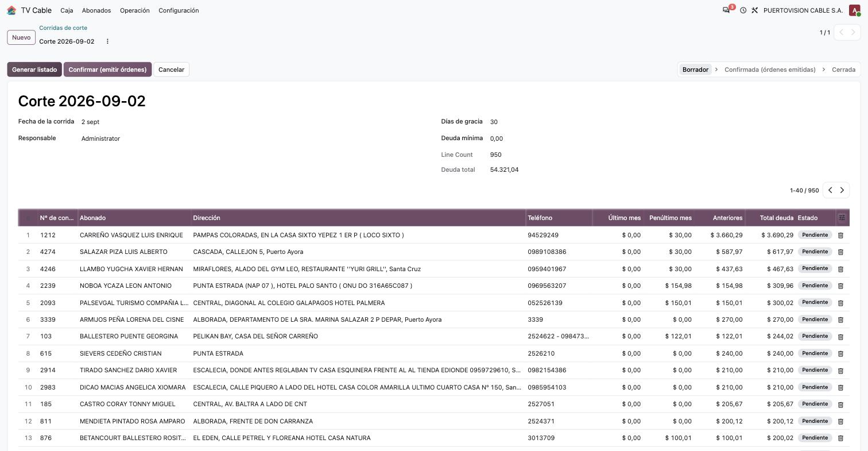This screenshot has height=451, width=868.
Task: Delete the LLAMBO YUGCHA XAVIER HERNAN row
Action: pyautogui.click(x=840, y=269)
